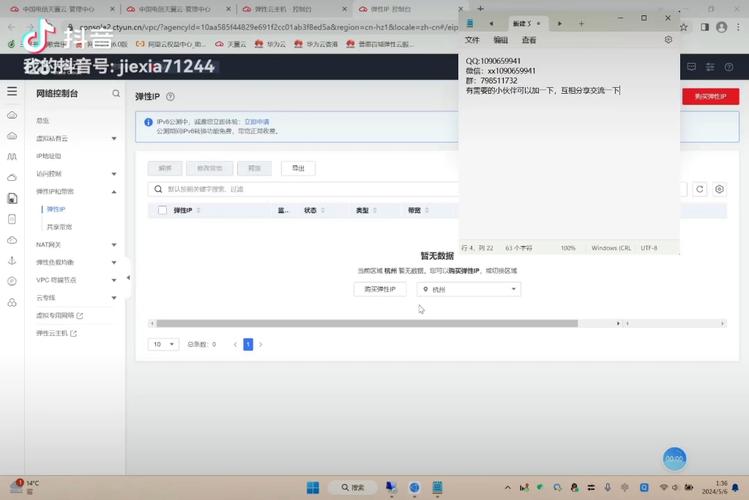This screenshot has height=500, width=749.
Task: Click the horizontal table scrollbar
Action: (367, 324)
